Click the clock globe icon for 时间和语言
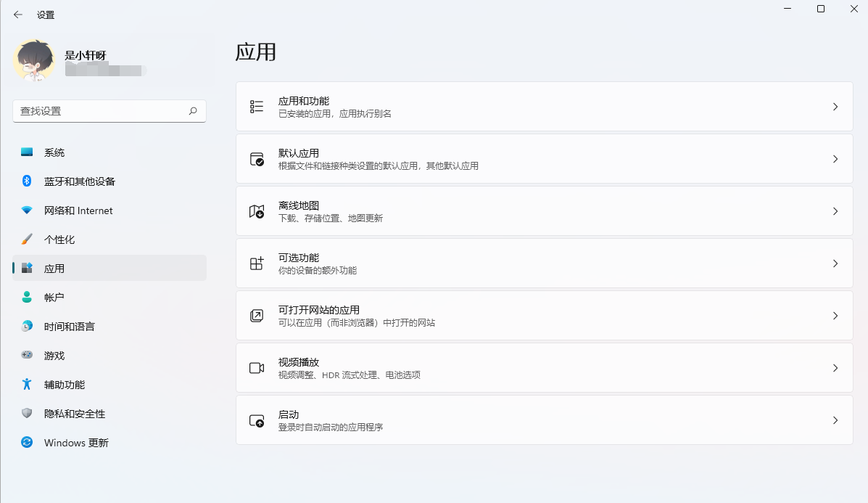The image size is (868, 503). (x=27, y=327)
